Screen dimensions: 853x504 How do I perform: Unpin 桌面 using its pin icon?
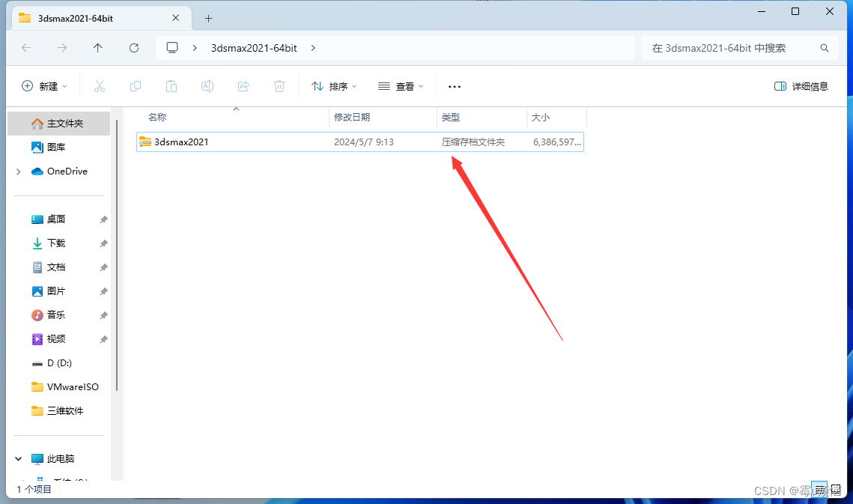click(103, 219)
